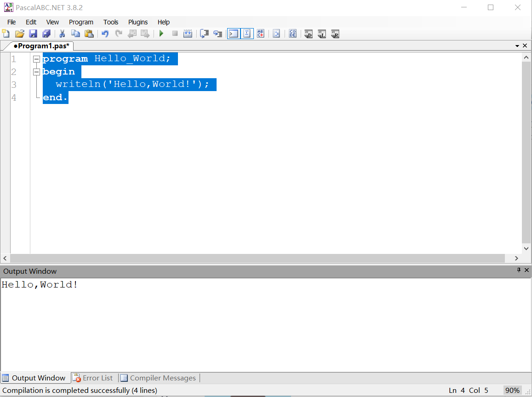Save all files icon

[x=46, y=34]
